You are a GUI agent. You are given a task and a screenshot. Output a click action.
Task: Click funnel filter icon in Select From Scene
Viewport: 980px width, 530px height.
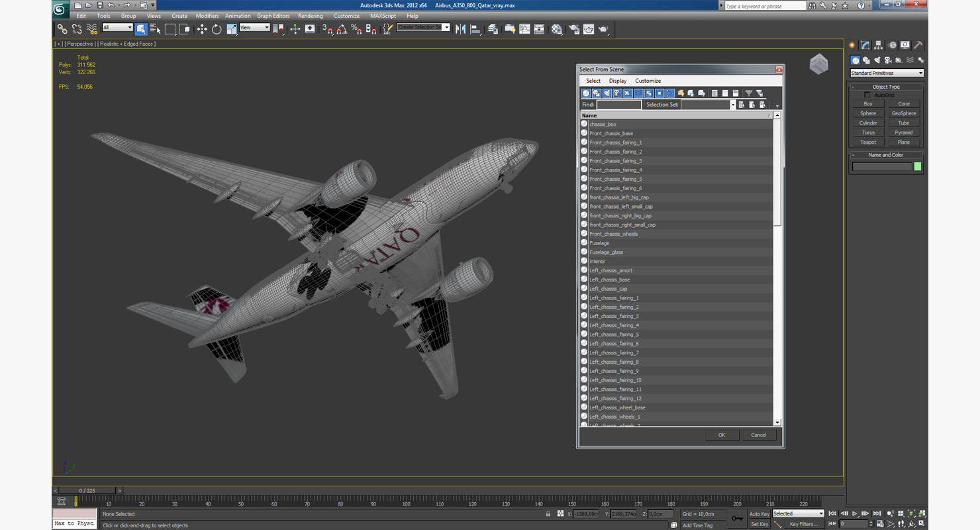[x=749, y=93]
